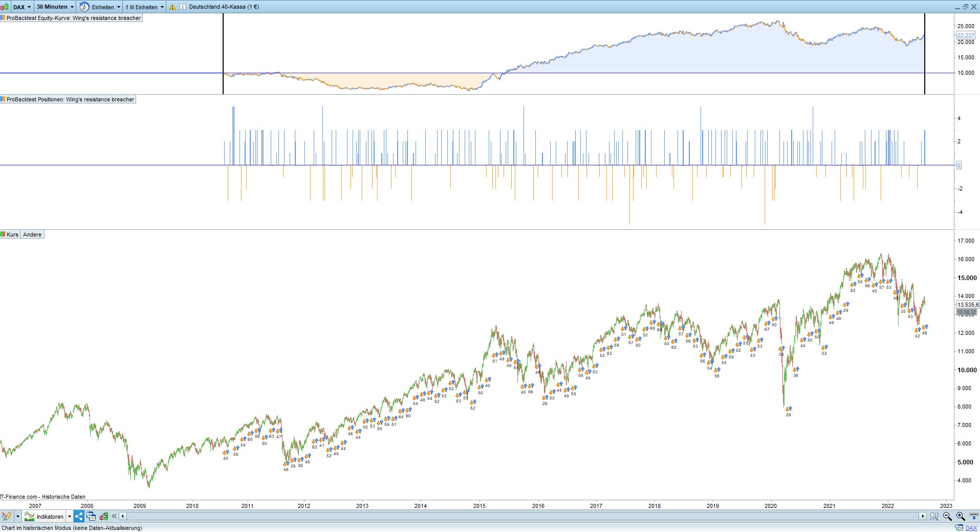Open the Indikatoren button
Viewport: 980px width, 532px height.
45,516
